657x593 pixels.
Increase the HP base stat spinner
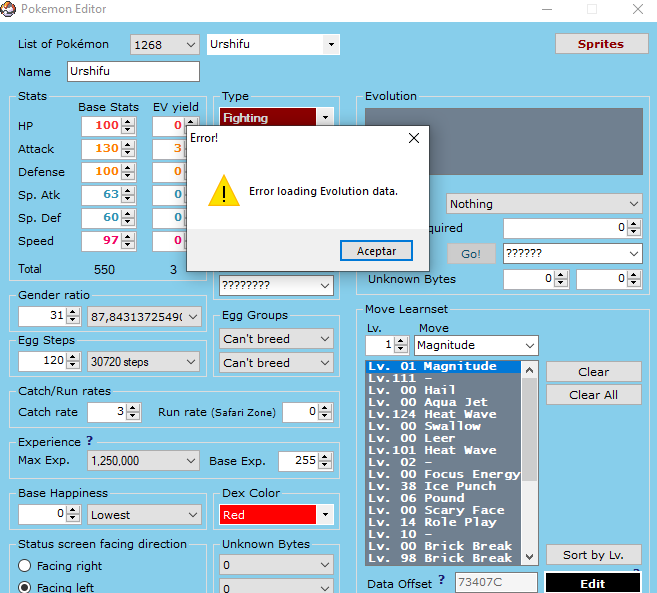(128, 122)
